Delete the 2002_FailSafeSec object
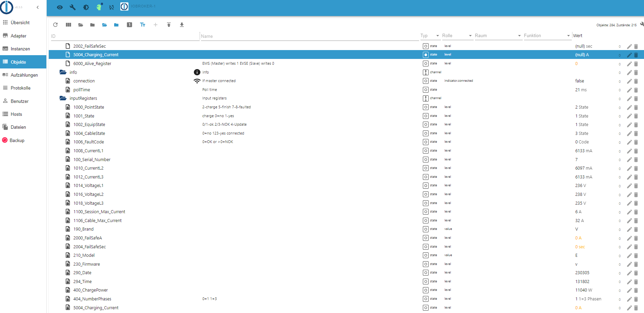This screenshot has width=644, height=313. click(636, 46)
